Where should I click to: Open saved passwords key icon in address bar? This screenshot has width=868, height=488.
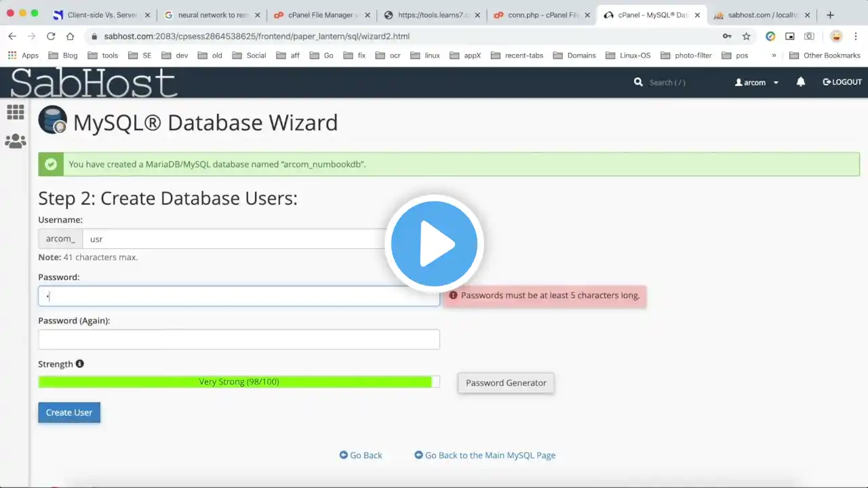727,37
